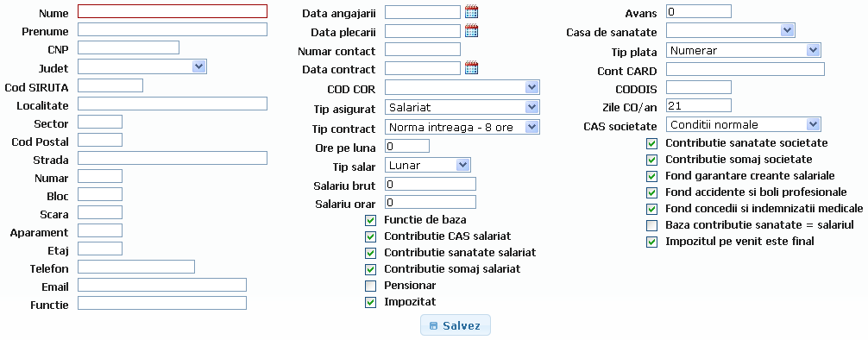Viewport: 868px width, 340px height.
Task: Enable Baza contributie sanatate = salariul
Action: (652, 226)
